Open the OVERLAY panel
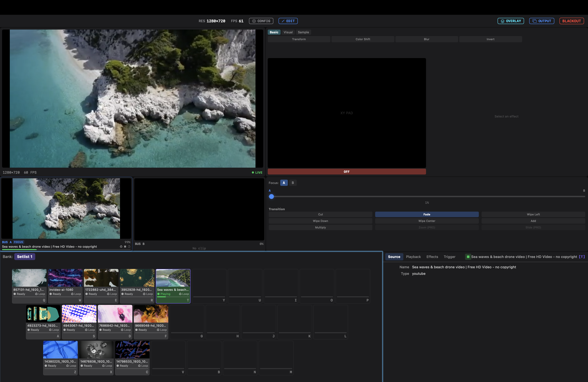The height and width of the screenshot is (382, 588). tap(510, 21)
